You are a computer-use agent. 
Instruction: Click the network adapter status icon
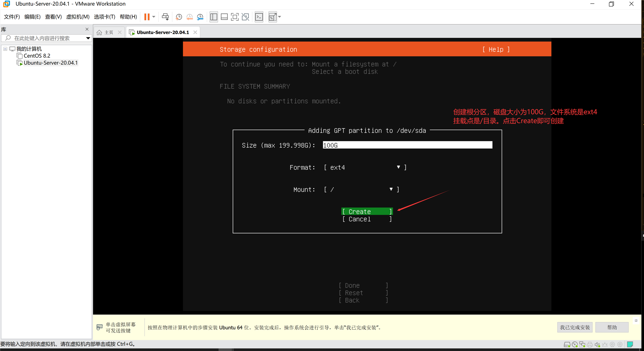(x=582, y=344)
